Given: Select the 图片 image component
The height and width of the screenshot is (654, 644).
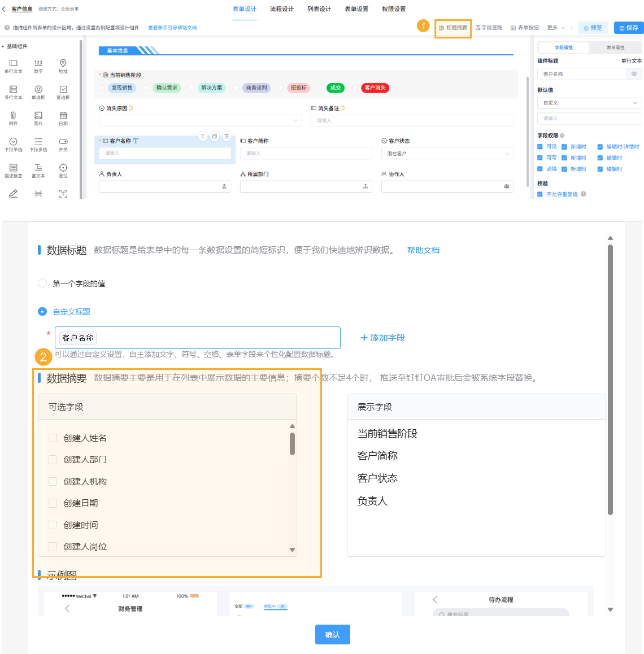Looking at the screenshot, I should click(38, 117).
